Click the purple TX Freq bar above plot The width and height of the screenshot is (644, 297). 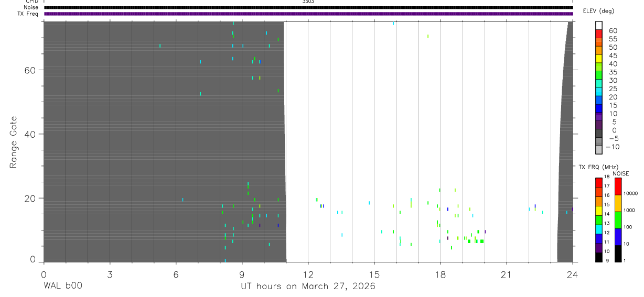point(308,14)
